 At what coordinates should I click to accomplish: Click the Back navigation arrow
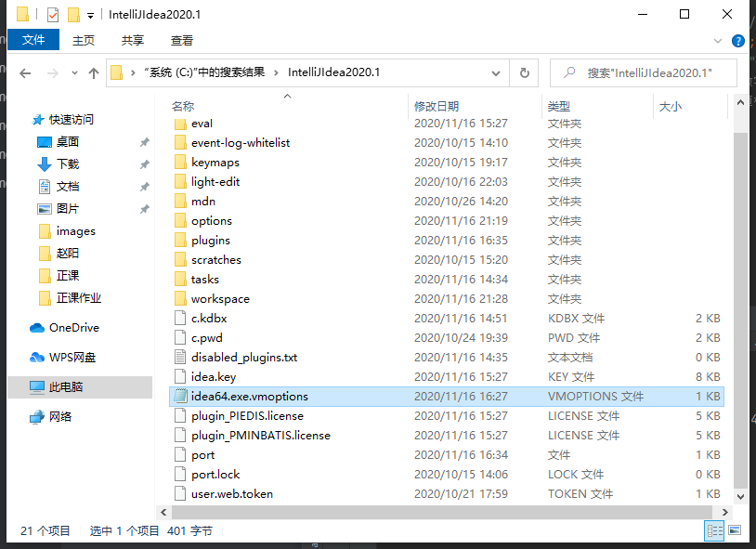pos(25,73)
